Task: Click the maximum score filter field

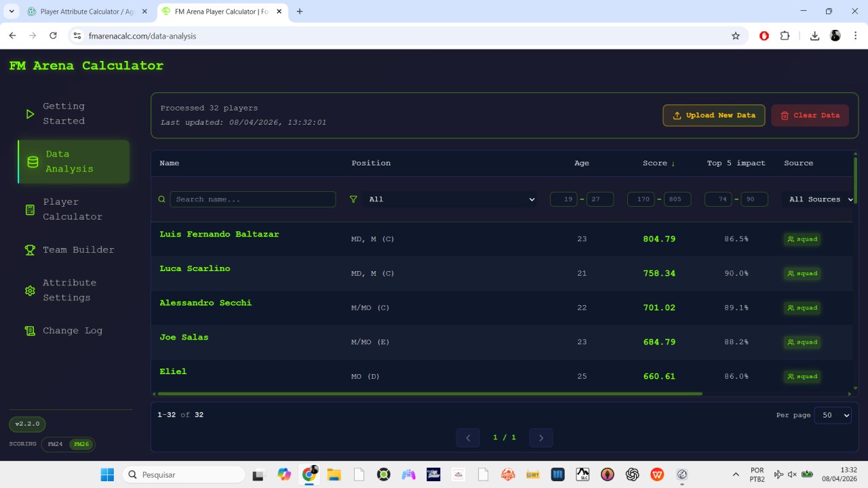Action: coord(677,199)
